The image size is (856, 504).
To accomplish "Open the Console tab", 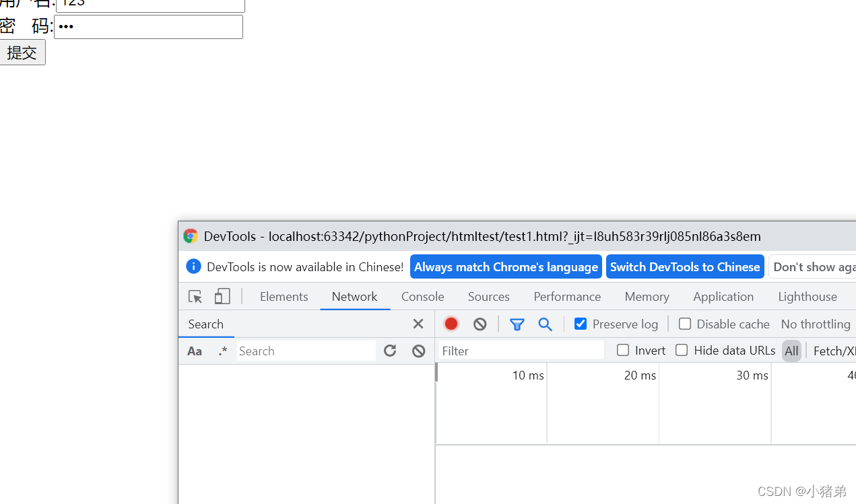I will (423, 297).
